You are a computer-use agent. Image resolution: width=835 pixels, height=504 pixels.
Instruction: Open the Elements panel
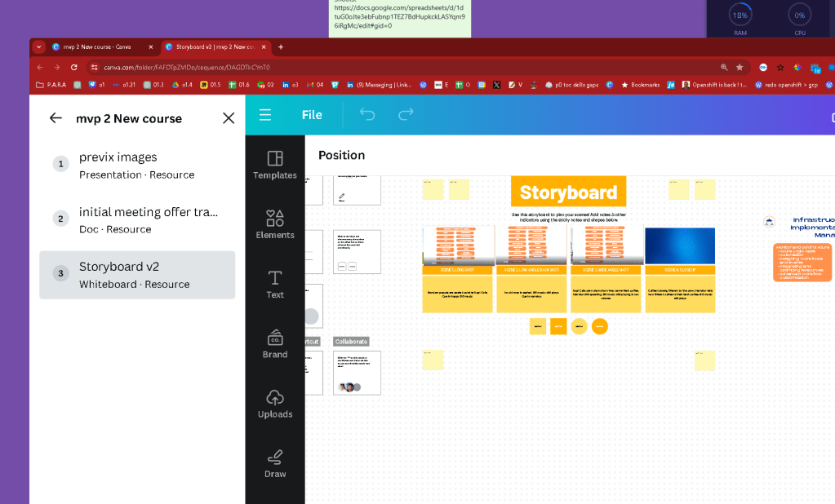pos(275,224)
